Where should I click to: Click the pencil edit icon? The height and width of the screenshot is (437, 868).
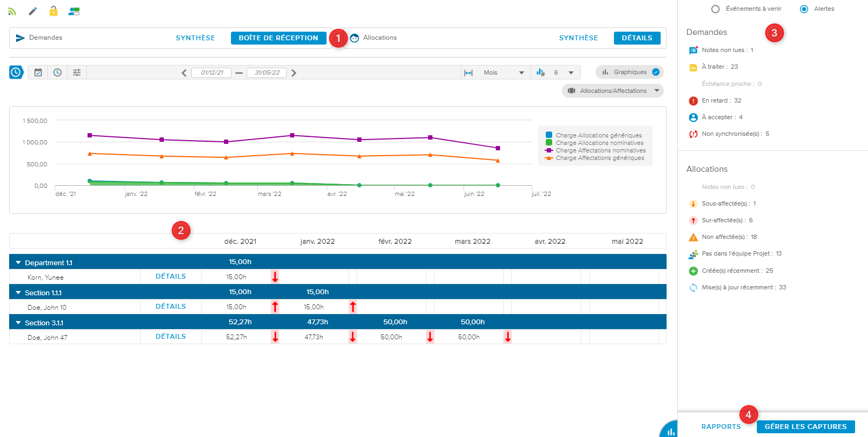[x=33, y=11]
